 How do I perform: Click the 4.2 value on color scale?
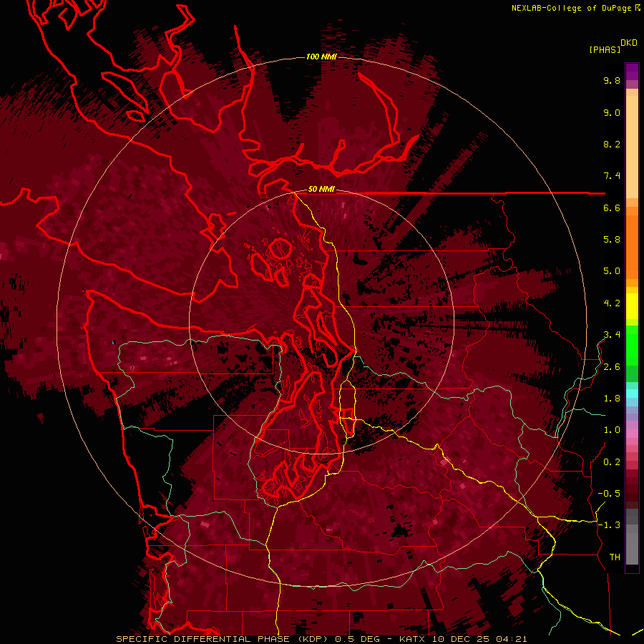tap(612, 303)
